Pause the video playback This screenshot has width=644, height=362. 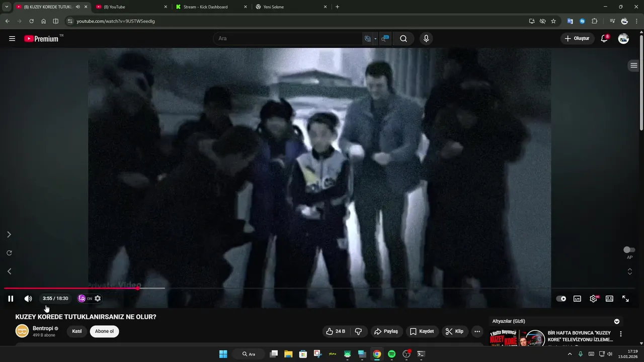[11, 299]
